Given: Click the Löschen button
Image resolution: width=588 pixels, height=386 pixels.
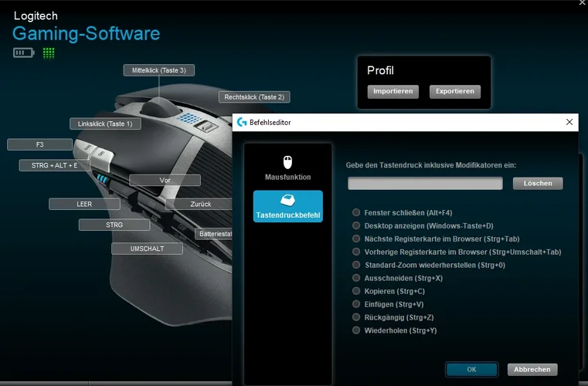Looking at the screenshot, I should pyautogui.click(x=538, y=183).
